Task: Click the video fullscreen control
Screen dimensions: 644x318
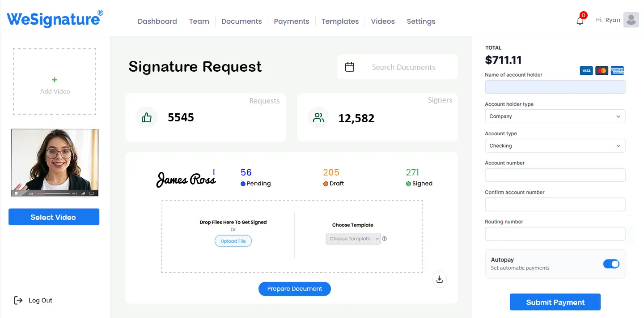Action: (x=91, y=193)
